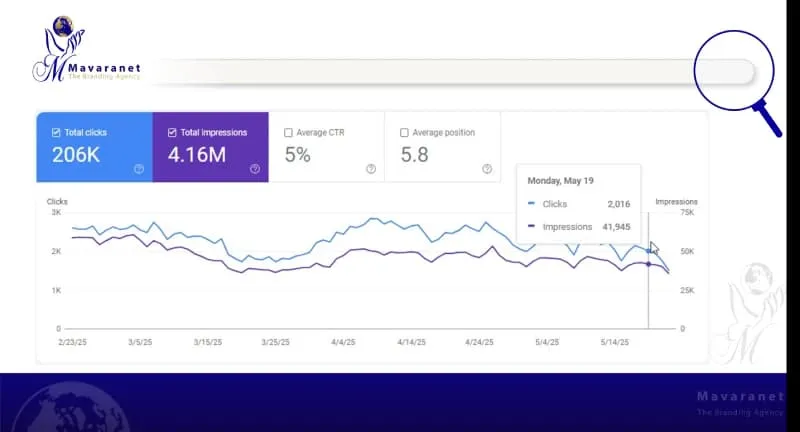This screenshot has height=432, width=800.
Task: Click the 4/4/25 date label on x-axis
Action: [x=342, y=342]
